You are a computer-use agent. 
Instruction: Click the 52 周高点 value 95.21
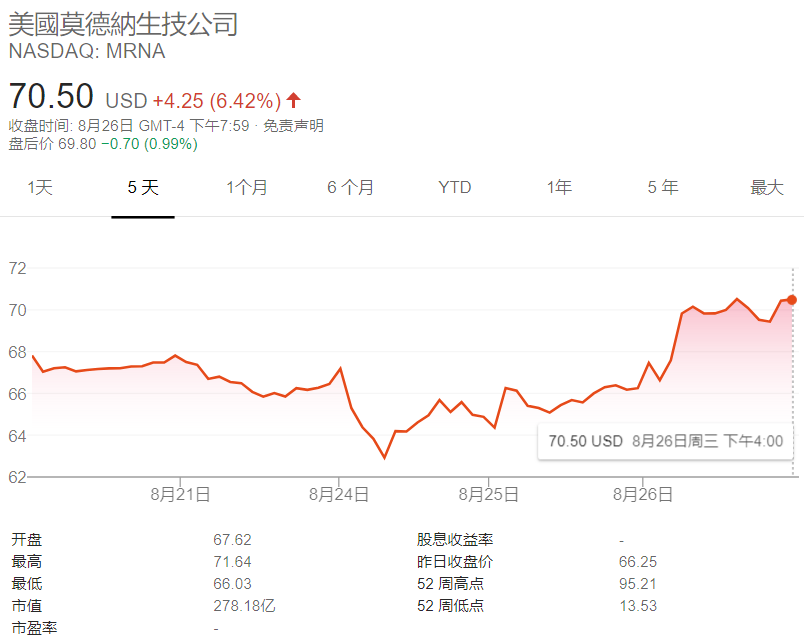638,584
